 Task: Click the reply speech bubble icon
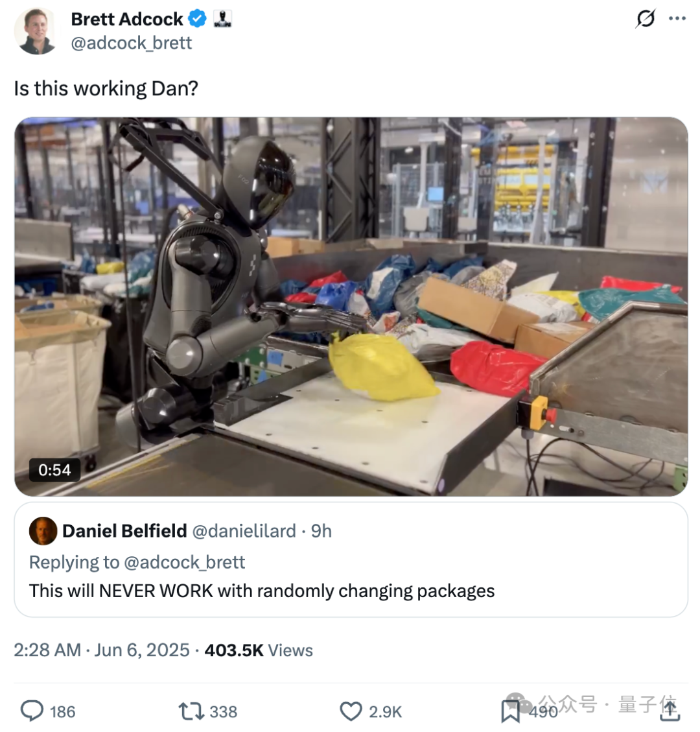point(32,711)
